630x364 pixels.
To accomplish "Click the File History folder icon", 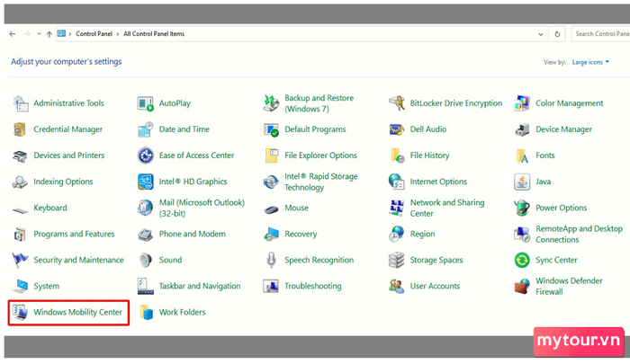I will pyautogui.click(x=397, y=155).
